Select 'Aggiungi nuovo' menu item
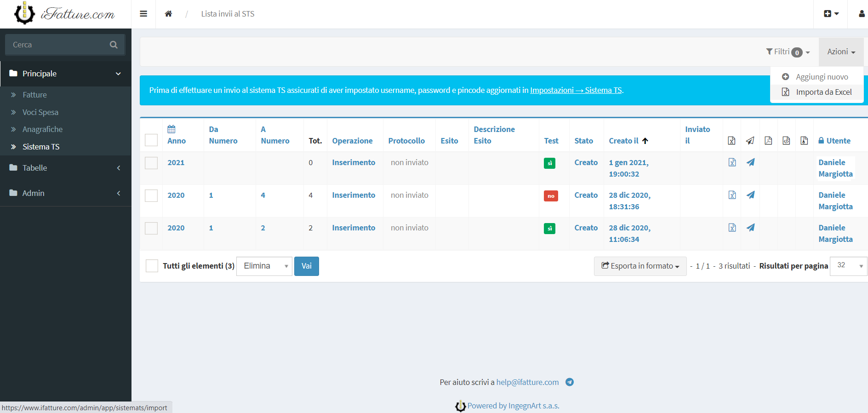 (822, 77)
